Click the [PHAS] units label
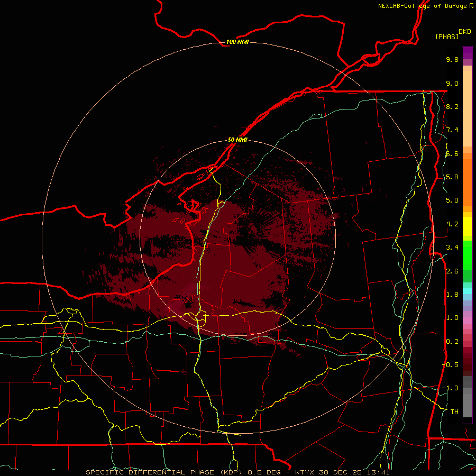 tap(447, 36)
